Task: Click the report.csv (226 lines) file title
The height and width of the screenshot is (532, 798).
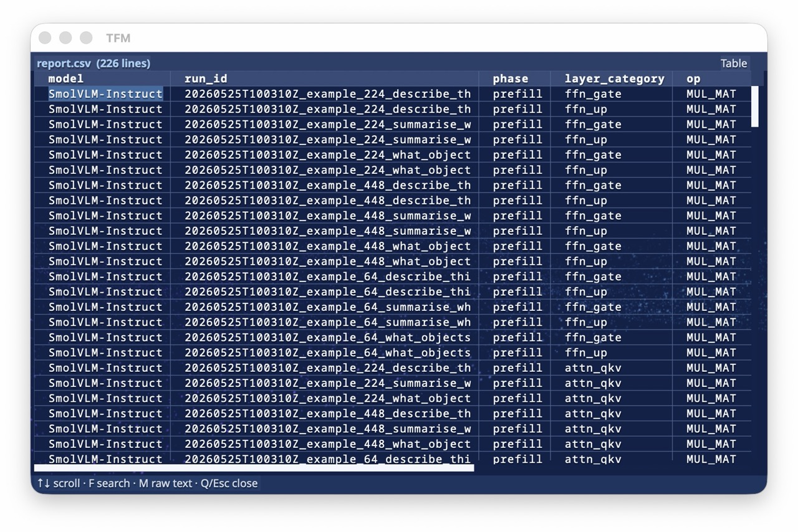Action: (x=94, y=63)
